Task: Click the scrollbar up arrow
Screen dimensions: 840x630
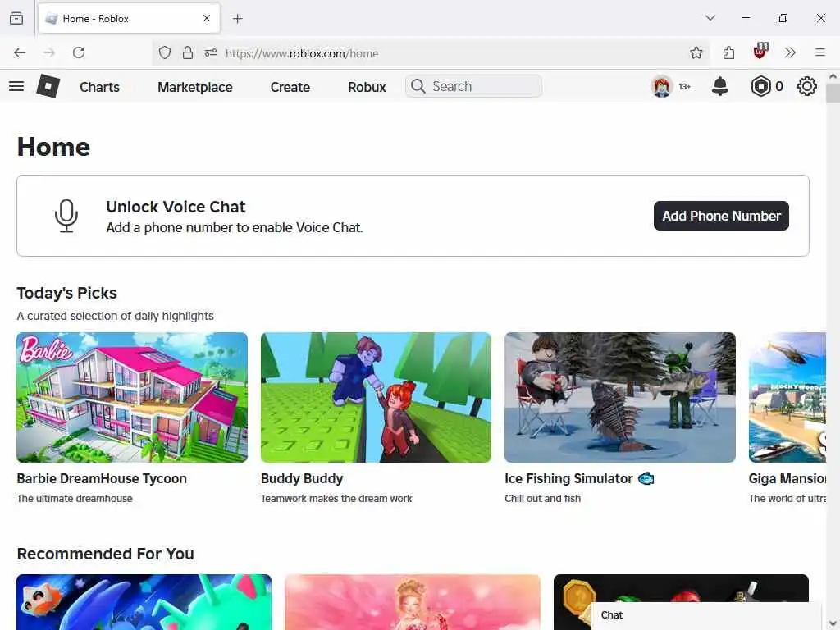Action: tap(833, 76)
